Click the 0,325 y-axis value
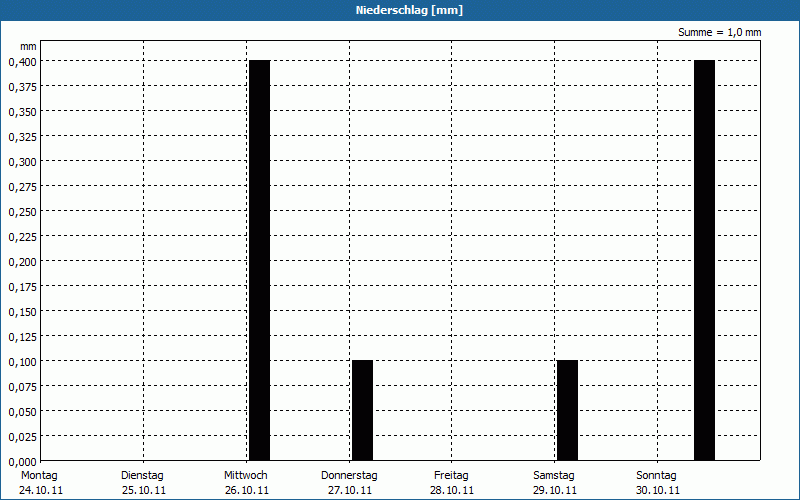The width and height of the screenshot is (800, 500). 22,137
